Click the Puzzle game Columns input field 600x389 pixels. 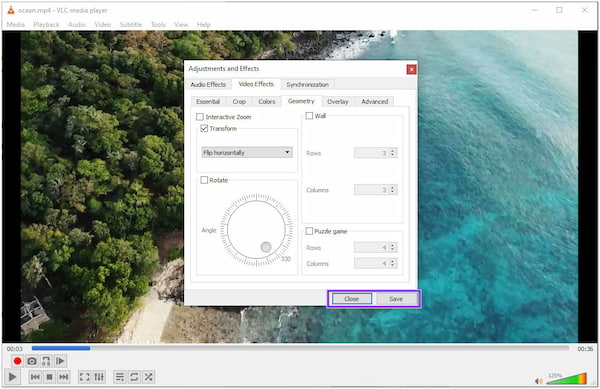tap(372, 263)
